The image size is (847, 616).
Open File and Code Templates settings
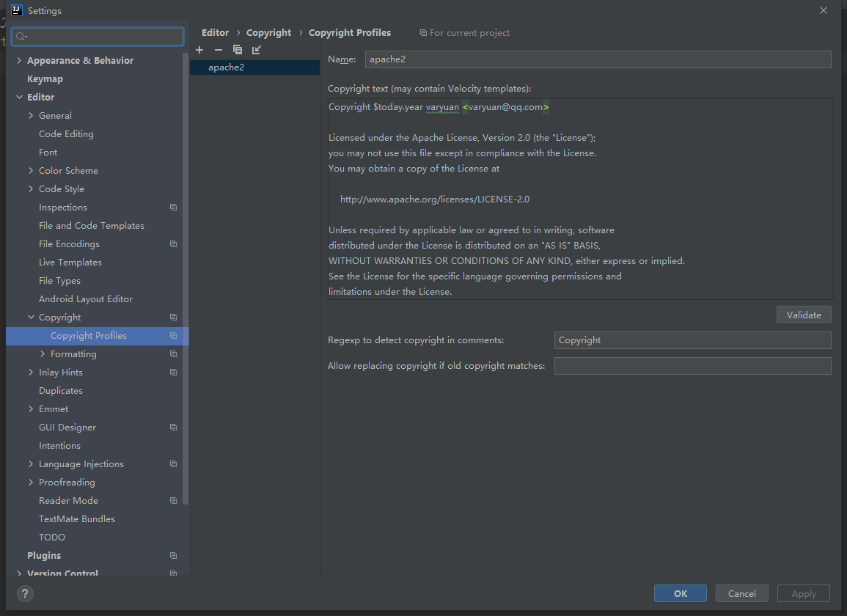click(x=91, y=226)
